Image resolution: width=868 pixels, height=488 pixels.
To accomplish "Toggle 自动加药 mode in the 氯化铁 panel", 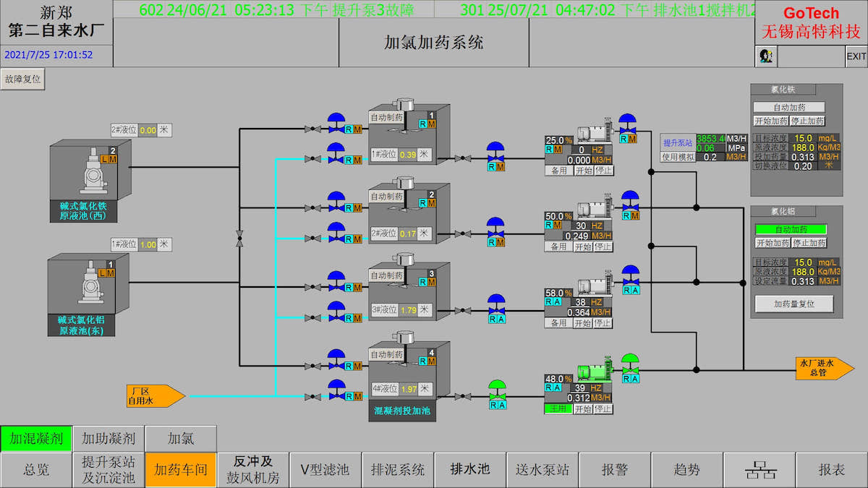I will pyautogui.click(x=789, y=107).
